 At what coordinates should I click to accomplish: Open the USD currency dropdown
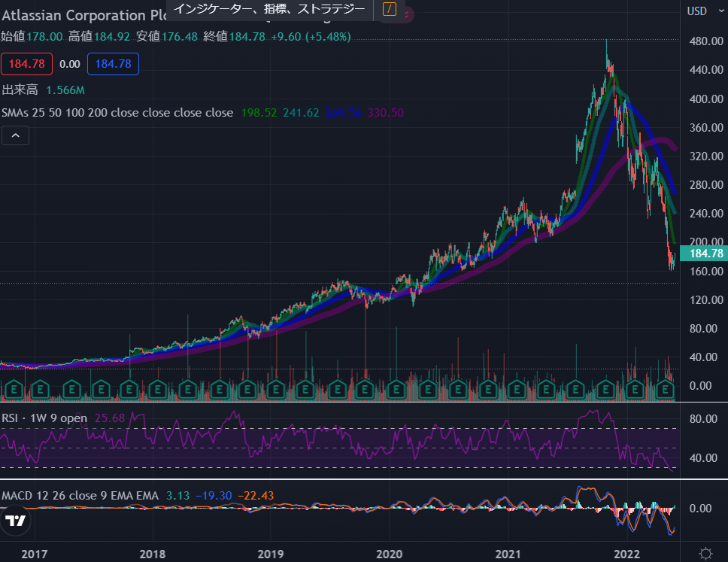(x=705, y=11)
